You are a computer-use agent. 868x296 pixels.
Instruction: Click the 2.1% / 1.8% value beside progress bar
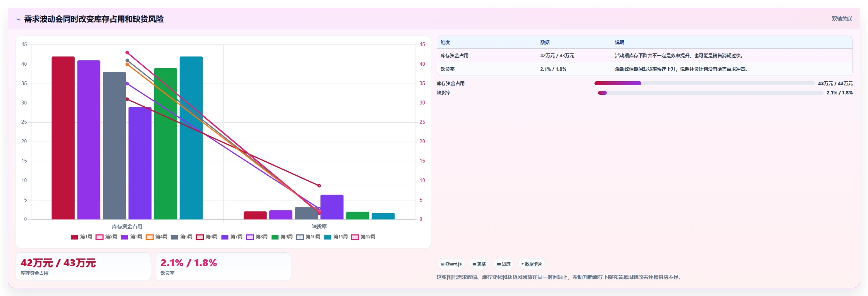pyautogui.click(x=840, y=93)
